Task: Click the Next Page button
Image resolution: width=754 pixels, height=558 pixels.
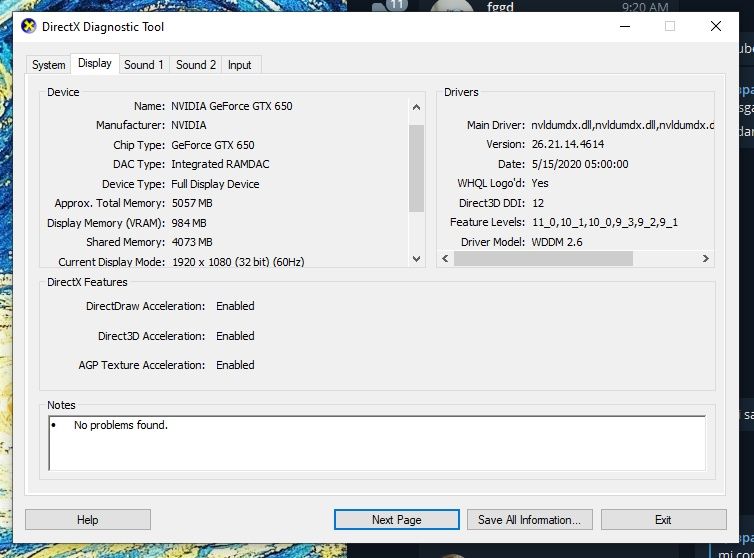Action: pos(397,520)
